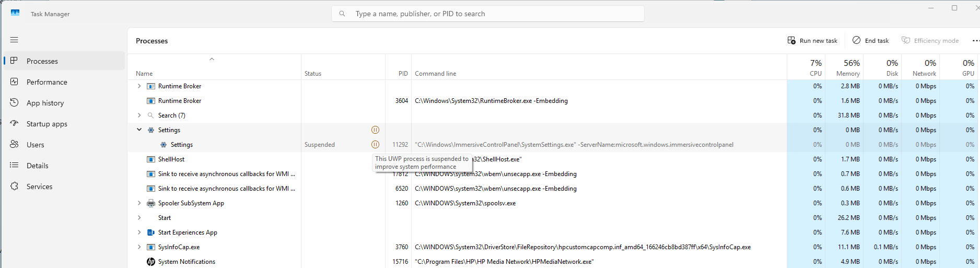Click the RuntimeBroker.exe command line text
Image resolution: width=980 pixels, height=268 pixels.
click(x=491, y=101)
